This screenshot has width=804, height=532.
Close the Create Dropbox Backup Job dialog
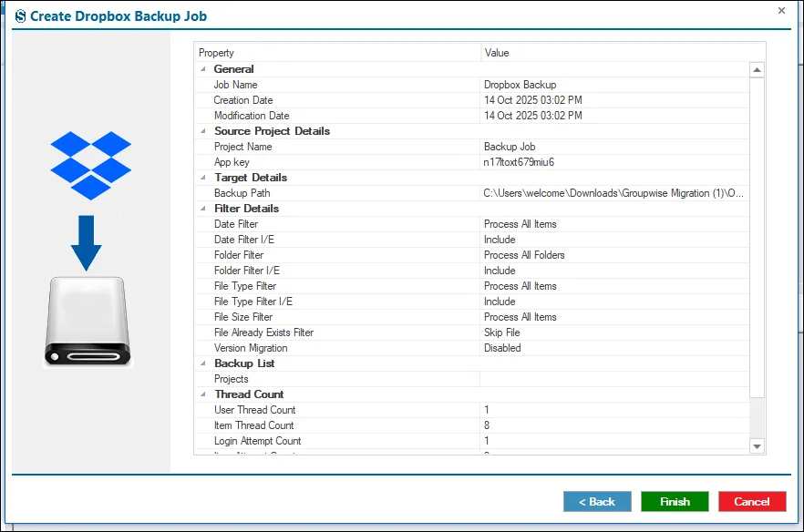[x=781, y=10]
